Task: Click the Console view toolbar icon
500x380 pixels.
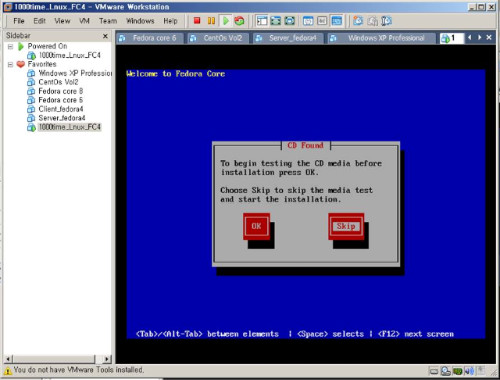Action: pos(337,21)
